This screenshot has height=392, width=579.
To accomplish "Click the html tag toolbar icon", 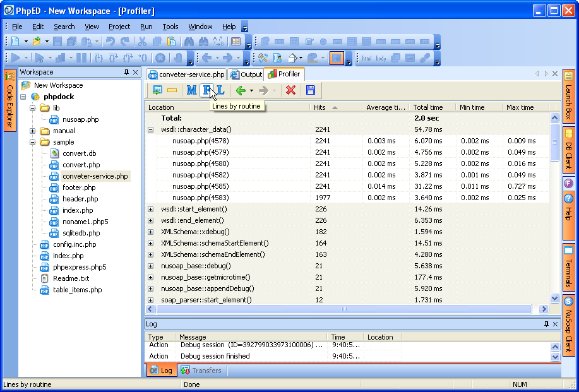I will point(367,58).
